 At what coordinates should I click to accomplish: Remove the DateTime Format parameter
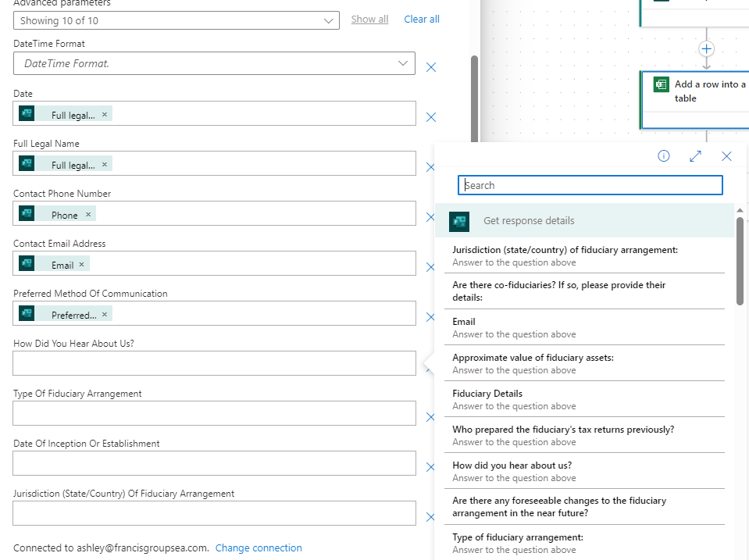click(x=431, y=67)
